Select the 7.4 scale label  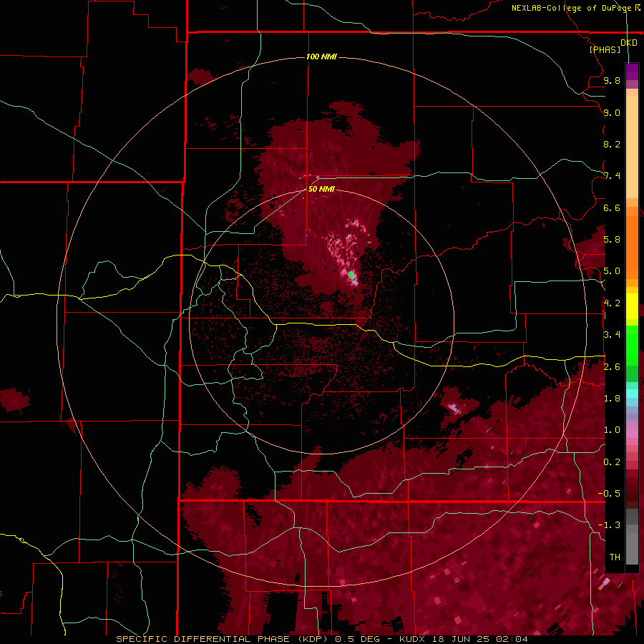(612, 176)
